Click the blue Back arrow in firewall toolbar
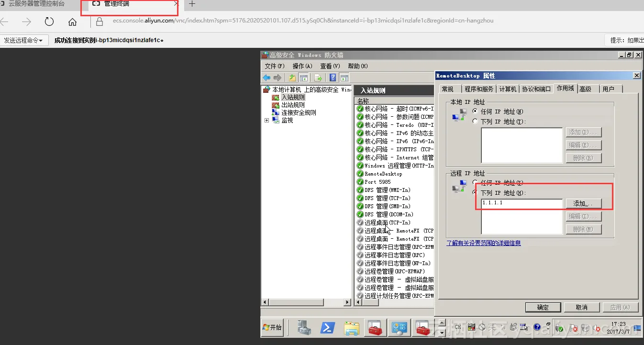This screenshot has width=644, height=345. (266, 78)
